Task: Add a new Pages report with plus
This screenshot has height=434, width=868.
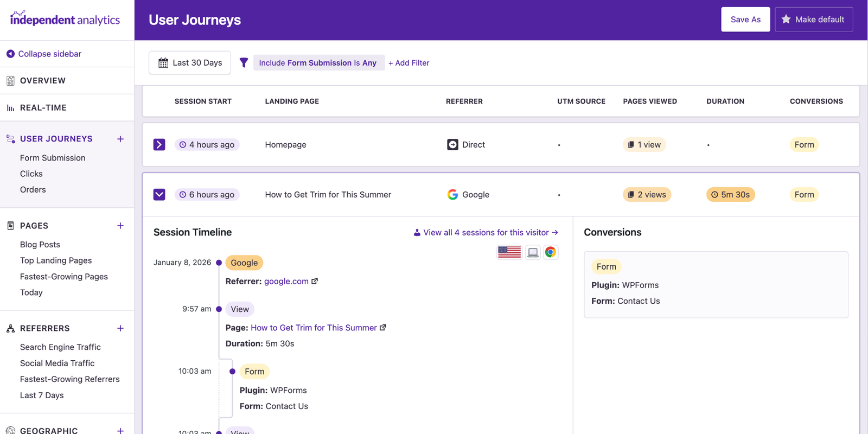Action: [x=120, y=226]
